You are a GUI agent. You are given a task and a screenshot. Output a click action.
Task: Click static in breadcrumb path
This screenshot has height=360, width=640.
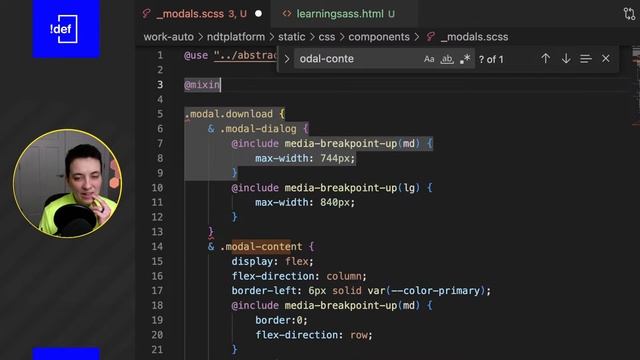(291, 37)
